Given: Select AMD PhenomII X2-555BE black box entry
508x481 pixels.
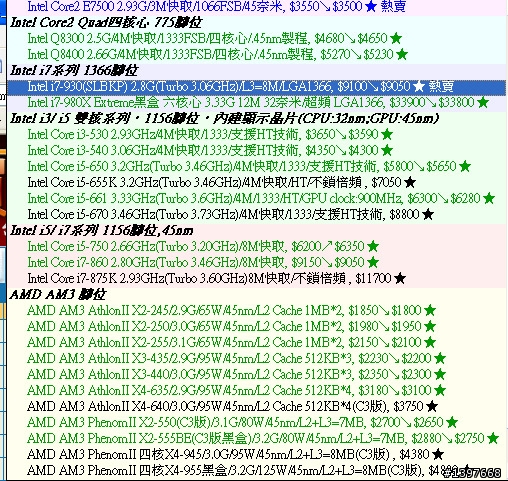Looking at the screenshot, I should point(256,438).
